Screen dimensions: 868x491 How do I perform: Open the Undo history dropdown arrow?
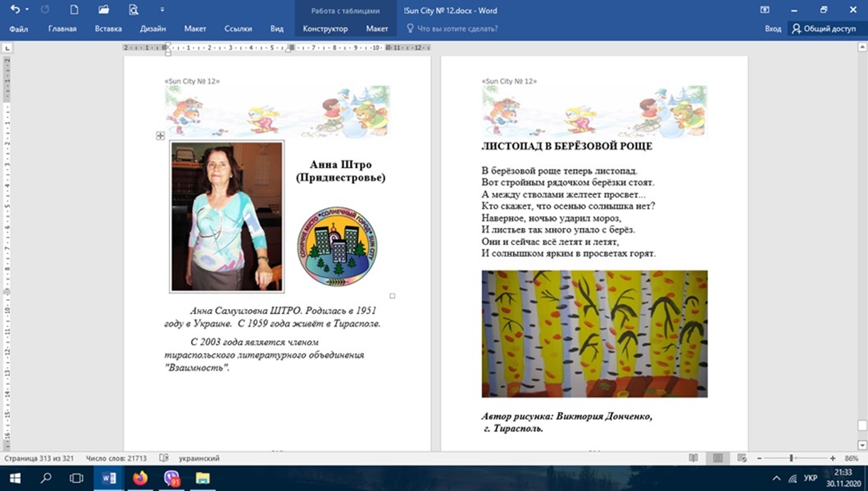coord(27,10)
